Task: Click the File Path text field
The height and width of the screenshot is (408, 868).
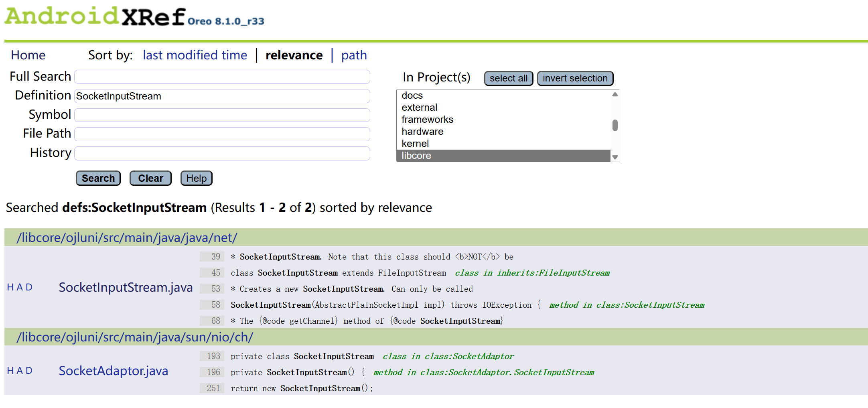Action: pyautogui.click(x=222, y=134)
